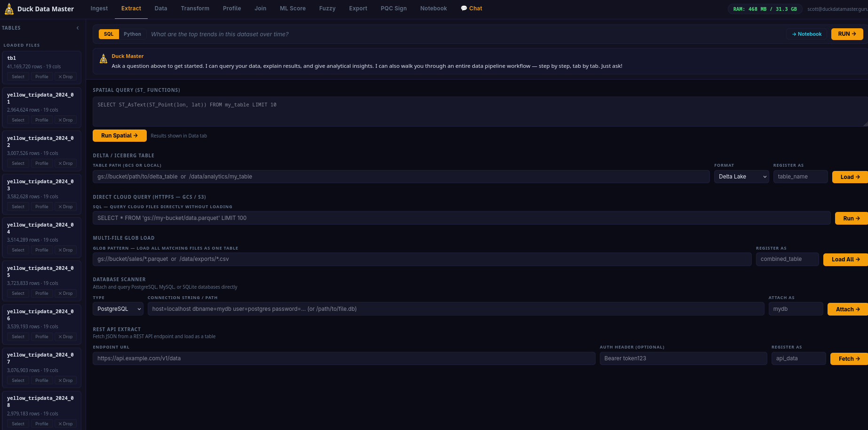
Task: Collapse the Tables sidebar chevron
Action: (78, 28)
